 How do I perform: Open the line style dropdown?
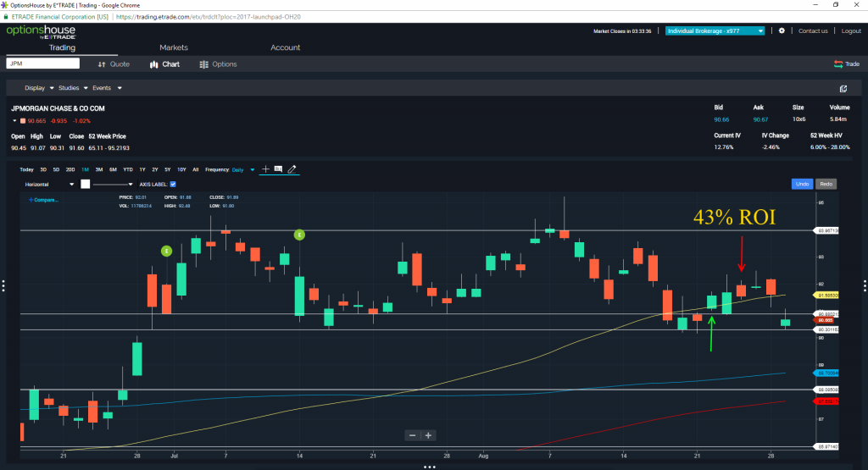click(113, 184)
